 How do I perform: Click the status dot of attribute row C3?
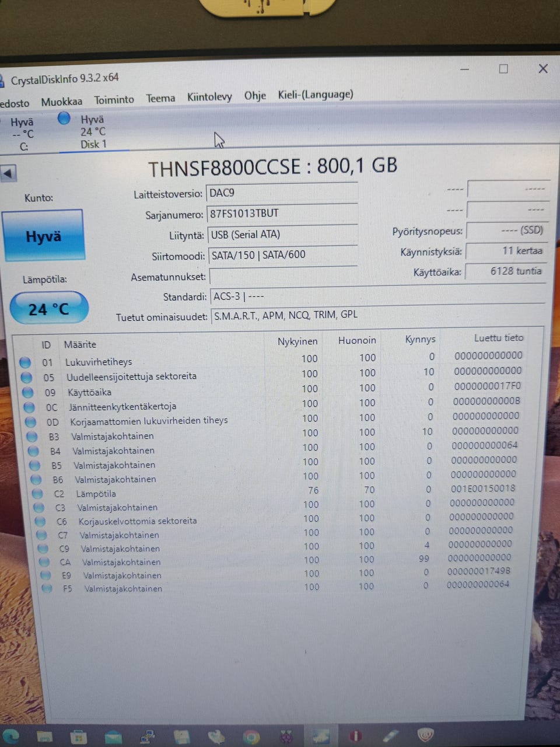point(38,508)
